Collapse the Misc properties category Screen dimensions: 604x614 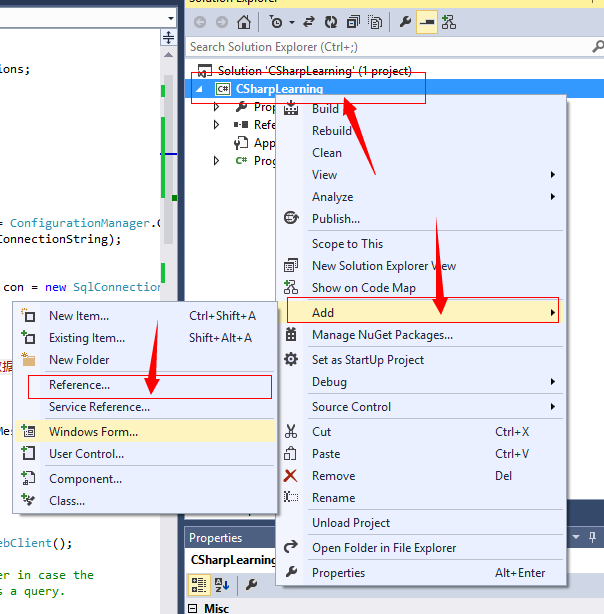coord(193,608)
